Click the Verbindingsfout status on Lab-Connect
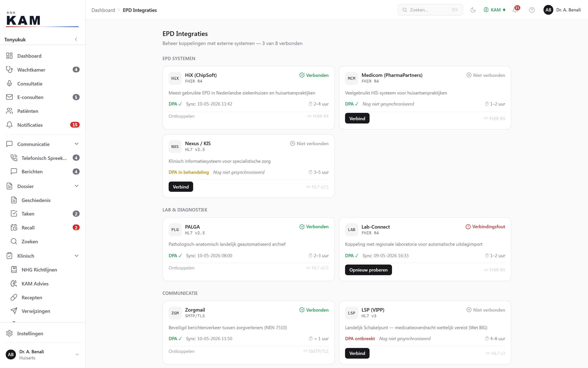 [x=485, y=227]
